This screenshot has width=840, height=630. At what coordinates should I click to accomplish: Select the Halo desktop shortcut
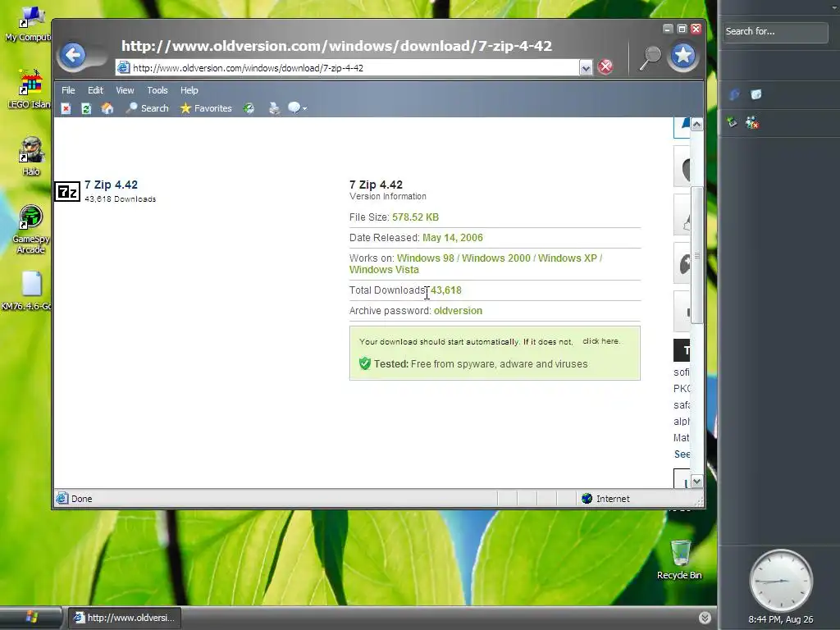click(x=31, y=156)
